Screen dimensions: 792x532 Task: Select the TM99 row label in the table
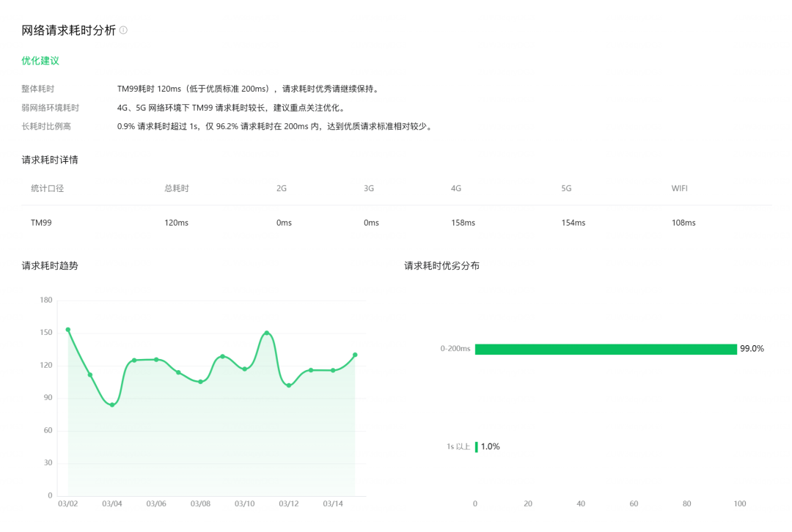pos(41,223)
